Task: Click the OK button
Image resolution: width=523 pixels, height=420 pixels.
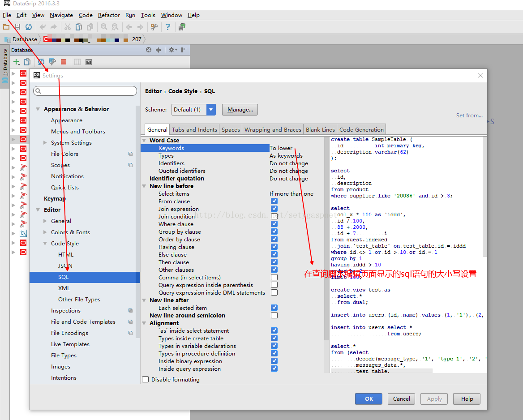Action: click(369, 399)
